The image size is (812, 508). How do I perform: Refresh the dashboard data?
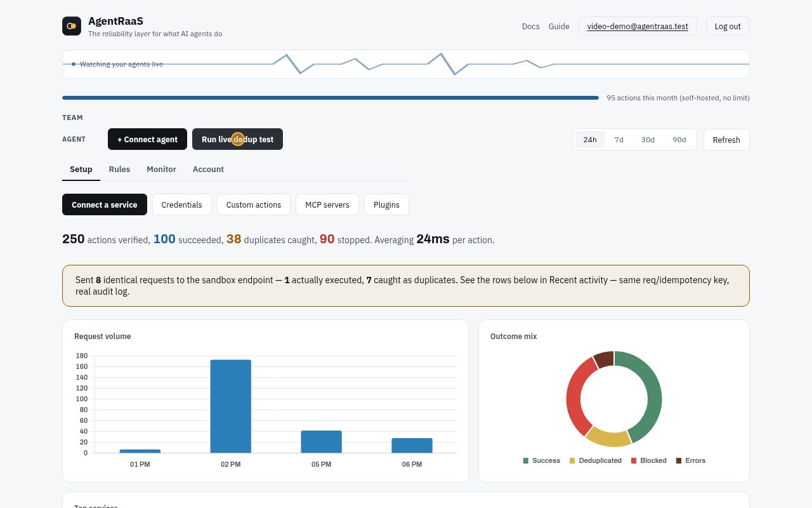pyautogui.click(x=726, y=140)
